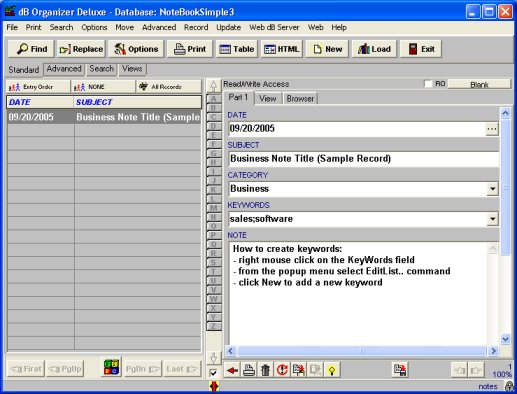Click the form's horizontal scrollbar track
The height and width of the screenshot is (394, 517).
pos(362,351)
